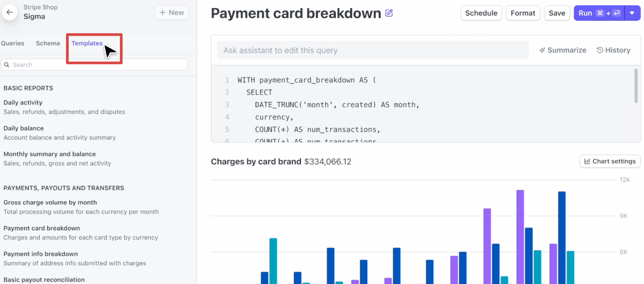Open the Daily activity template
This screenshot has height=284, width=644.
coord(23,102)
